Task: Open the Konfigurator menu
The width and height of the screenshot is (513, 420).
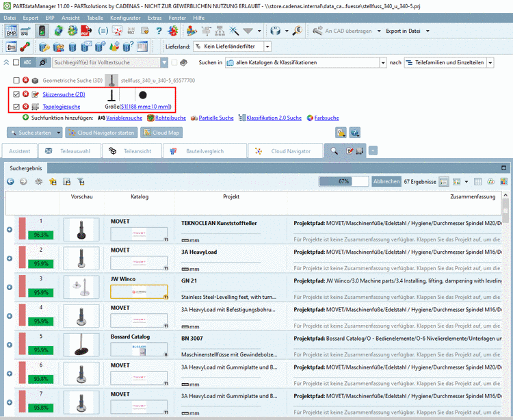Action: click(x=125, y=18)
